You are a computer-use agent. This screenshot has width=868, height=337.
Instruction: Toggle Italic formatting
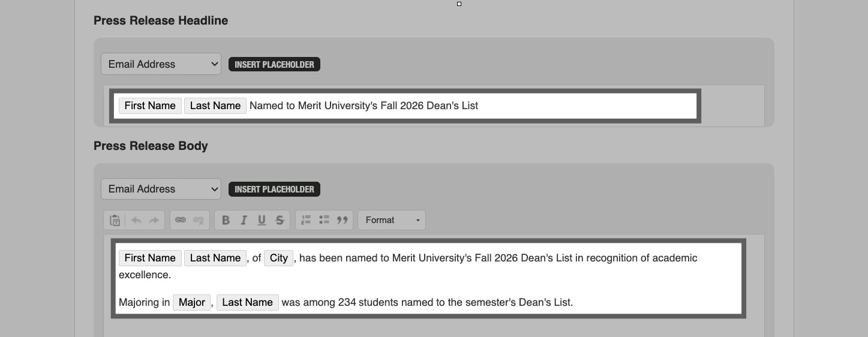(244, 220)
